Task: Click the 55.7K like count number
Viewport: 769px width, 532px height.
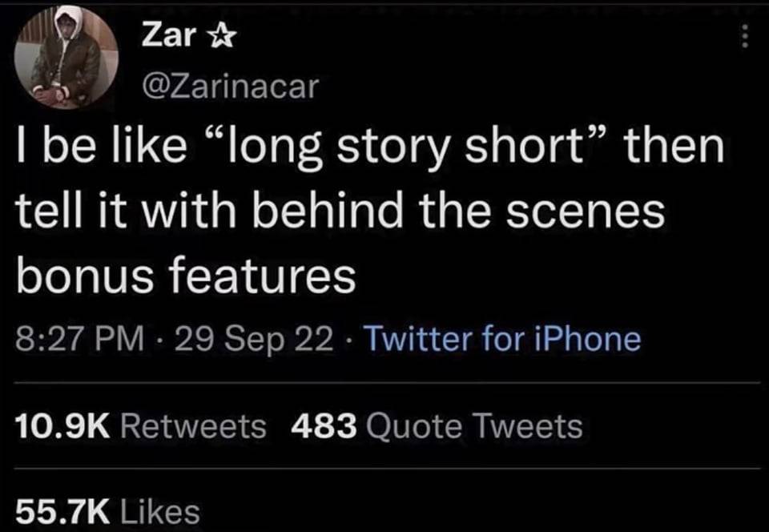Action: click(x=62, y=510)
